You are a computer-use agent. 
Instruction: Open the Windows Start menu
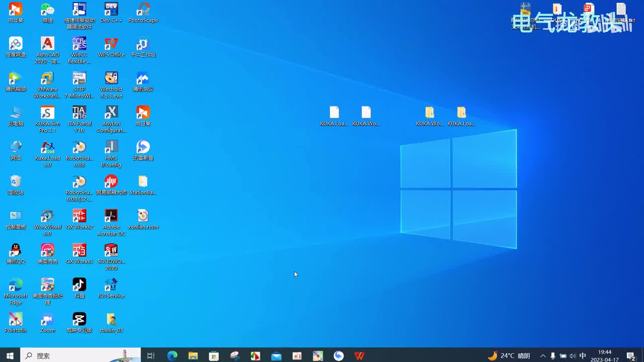pos(10,355)
